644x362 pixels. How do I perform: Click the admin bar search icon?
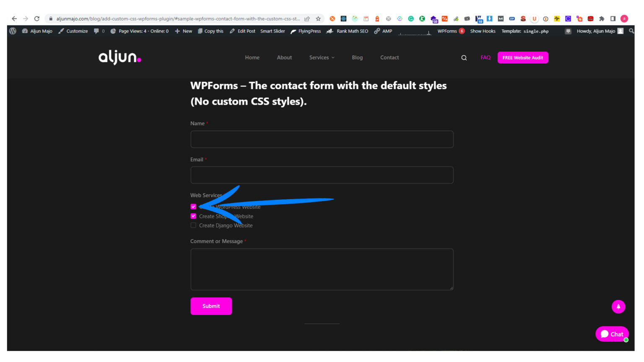point(631,31)
